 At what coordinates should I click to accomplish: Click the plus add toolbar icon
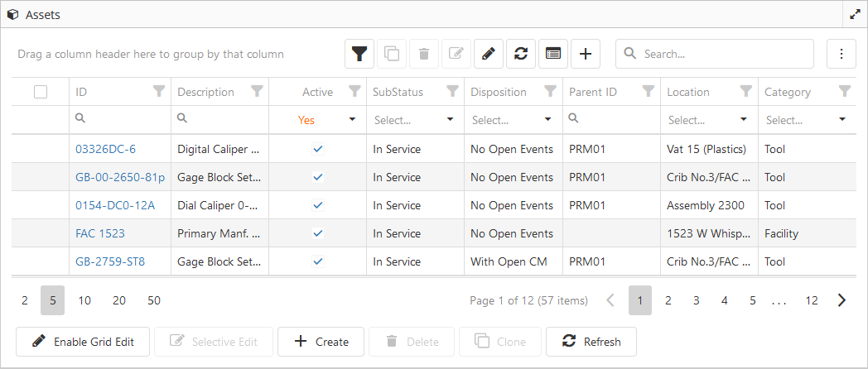pos(586,54)
